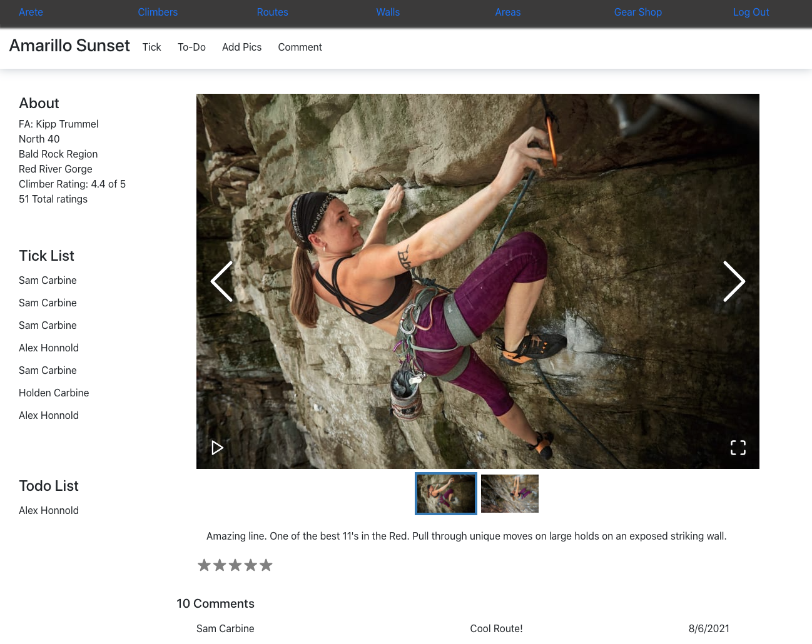812x644 pixels.
Task: Tick the Amarillo Sunset route
Action: pos(151,47)
